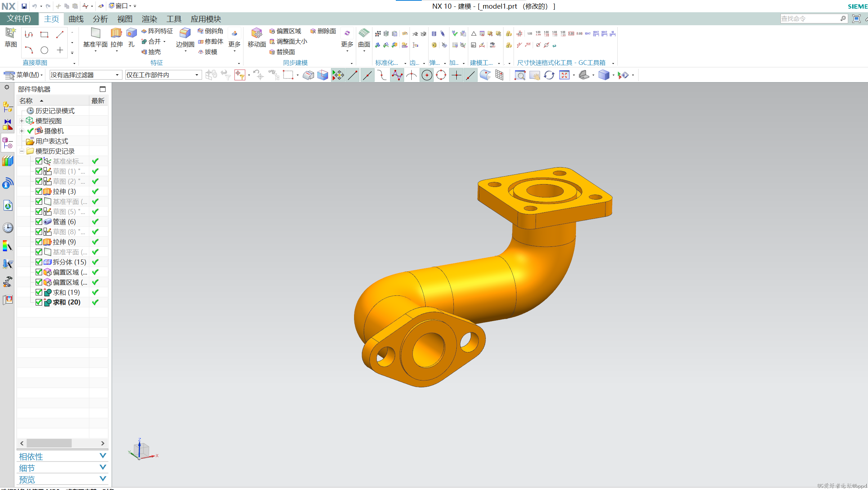Click the Rotate view icon
The width and height of the screenshot is (868, 490).
pos(549,75)
